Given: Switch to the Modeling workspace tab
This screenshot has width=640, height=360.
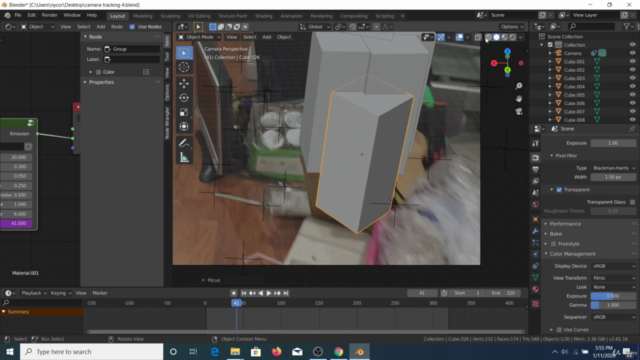Looking at the screenshot, I should click(x=142, y=16).
